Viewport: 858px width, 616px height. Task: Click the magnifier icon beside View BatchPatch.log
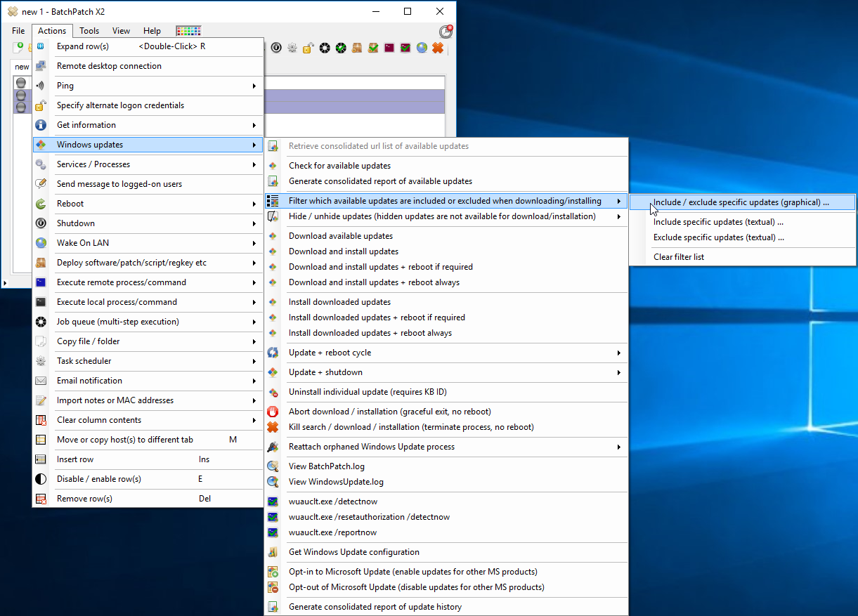273,466
